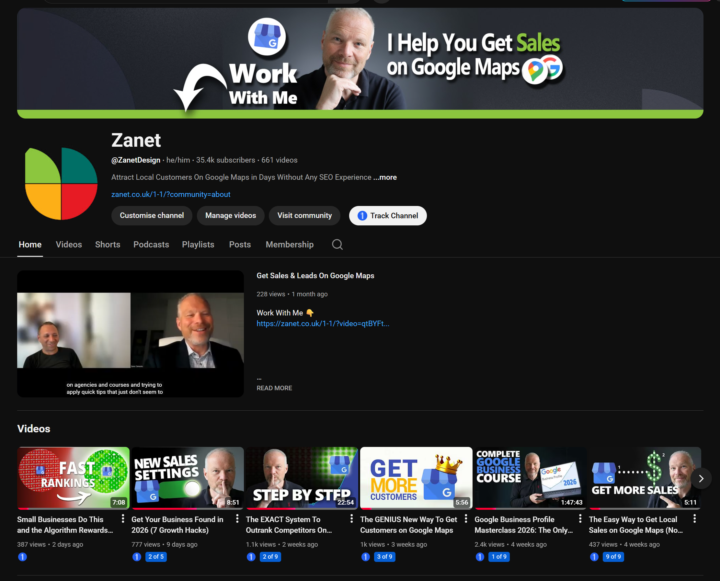Click blue tracker icon under Masterclass 2026 video

tap(479, 557)
